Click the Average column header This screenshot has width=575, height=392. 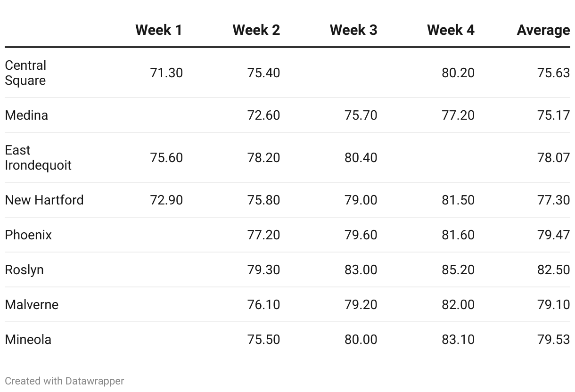pyautogui.click(x=543, y=30)
